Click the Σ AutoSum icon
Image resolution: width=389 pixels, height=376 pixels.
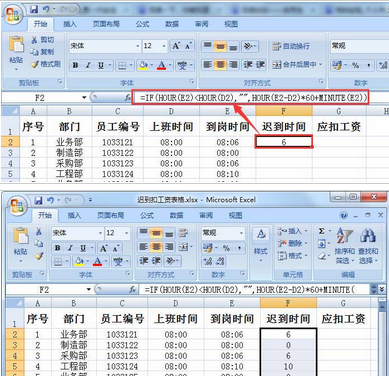(x=321, y=231)
